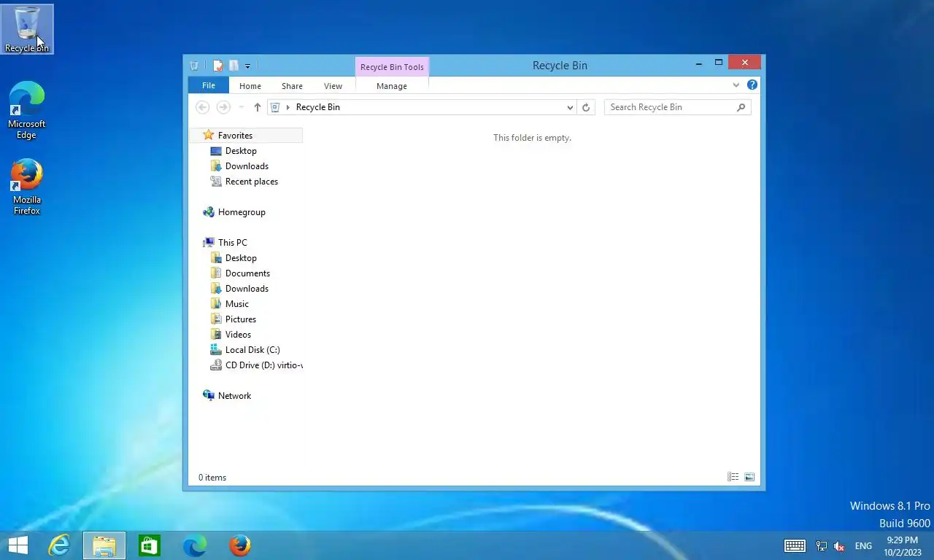Click the address bar Recycle Bin icon
934x560 pixels.
pyautogui.click(x=275, y=107)
